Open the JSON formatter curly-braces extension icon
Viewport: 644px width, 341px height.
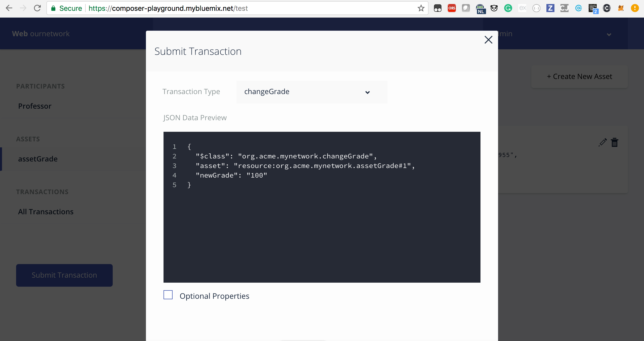point(536,8)
